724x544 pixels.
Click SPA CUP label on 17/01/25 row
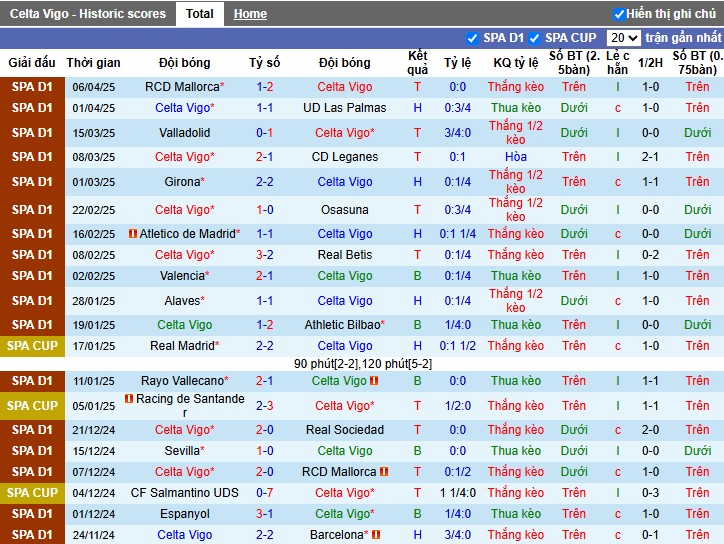click(32, 346)
